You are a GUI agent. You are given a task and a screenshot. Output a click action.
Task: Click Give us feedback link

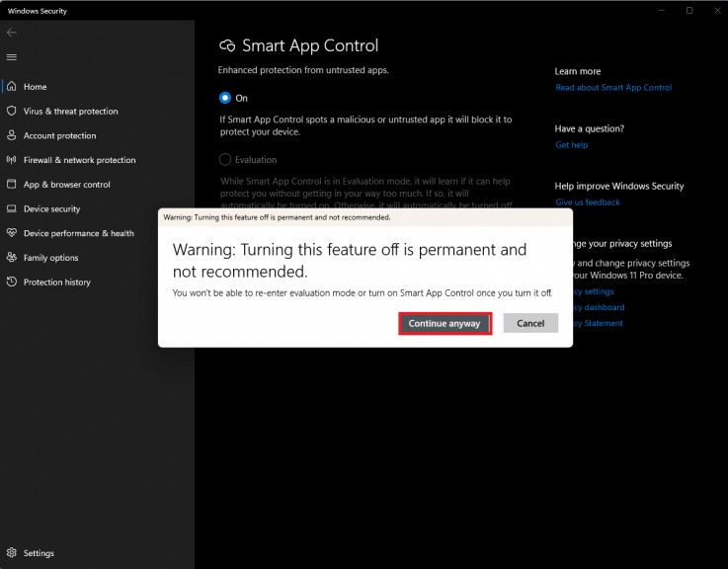click(588, 203)
